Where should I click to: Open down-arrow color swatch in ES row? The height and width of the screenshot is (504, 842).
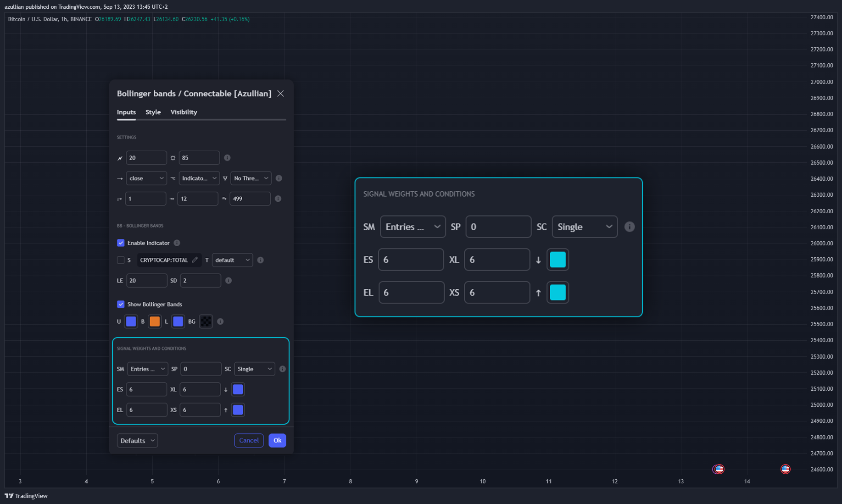[238, 389]
